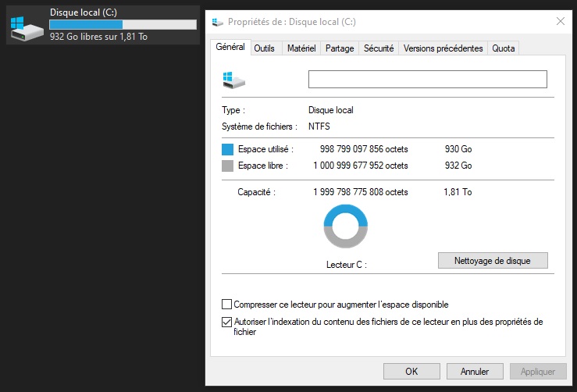The width and height of the screenshot is (577, 392).
Task: Focus the drive name text field
Action: coord(427,79)
